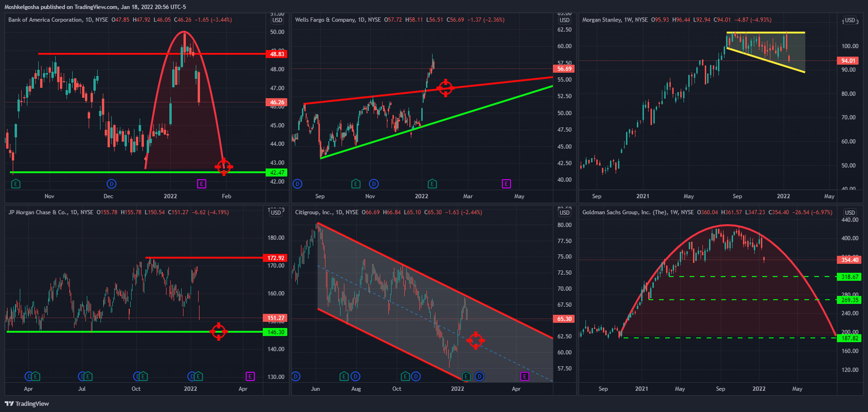Open the USD currency selector on the Goldman Sachs chart
The height and width of the screenshot is (412, 868).
850,213
